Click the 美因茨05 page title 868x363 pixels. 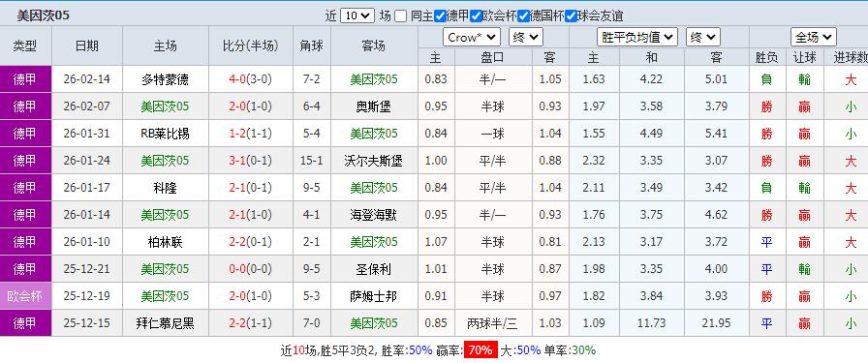[x=43, y=15]
